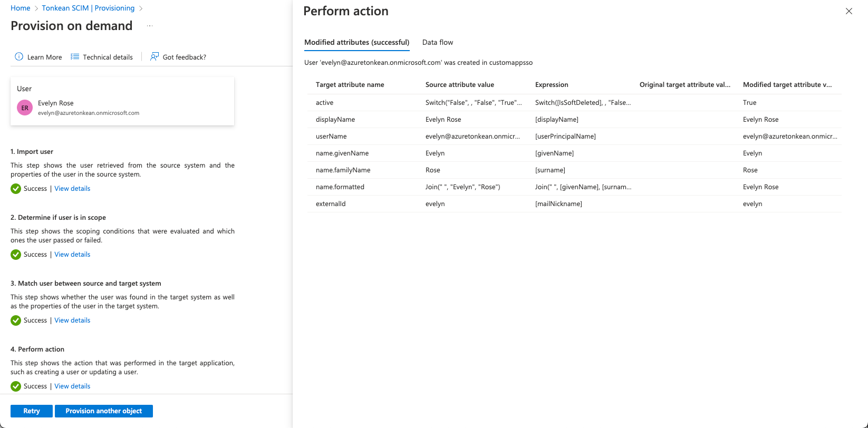Open Tonkean SCIM Provisioning breadcrumb link
Image resolution: width=868 pixels, height=428 pixels.
point(88,8)
